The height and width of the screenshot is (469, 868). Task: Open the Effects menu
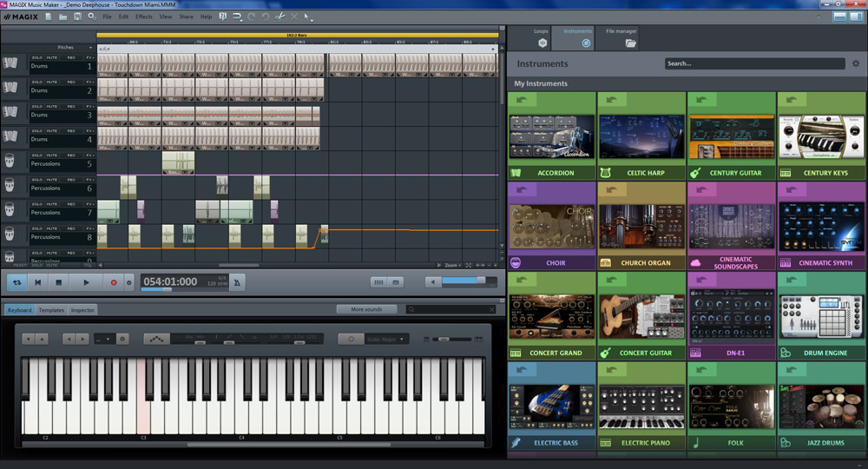tap(143, 17)
